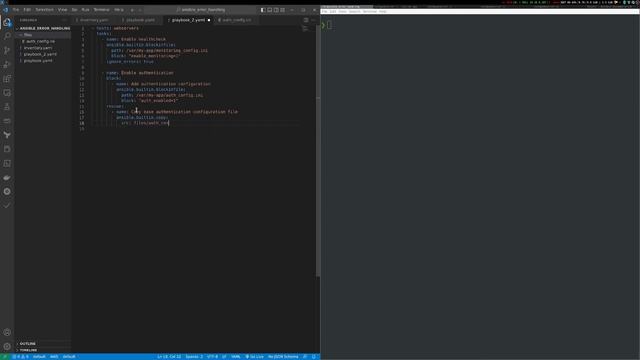This screenshot has height=360, width=640.
Task: Open errors and warnings count in status bar
Action: (20, 357)
